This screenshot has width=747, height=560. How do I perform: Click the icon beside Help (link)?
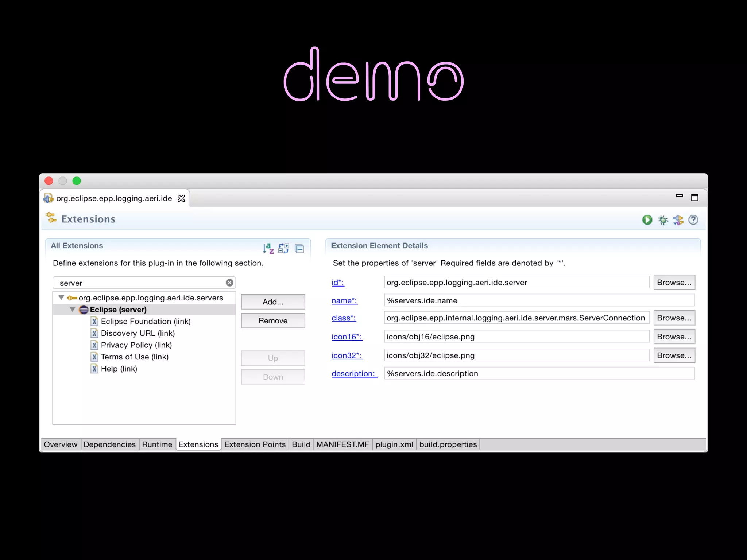click(94, 369)
